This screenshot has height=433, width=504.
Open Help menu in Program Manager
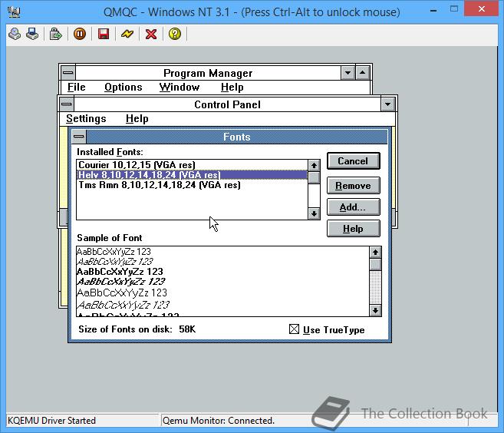coord(232,88)
